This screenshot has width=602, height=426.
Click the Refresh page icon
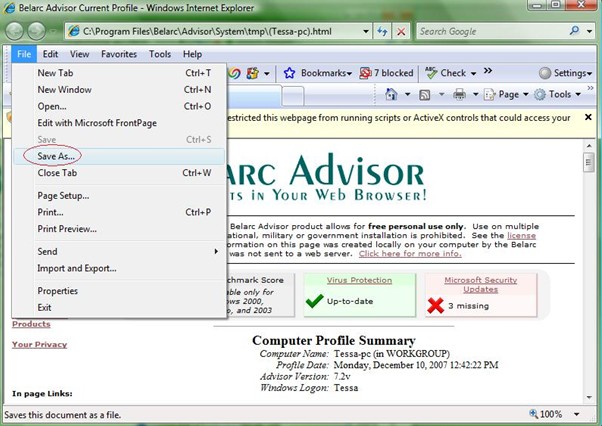(x=382, y=31)
